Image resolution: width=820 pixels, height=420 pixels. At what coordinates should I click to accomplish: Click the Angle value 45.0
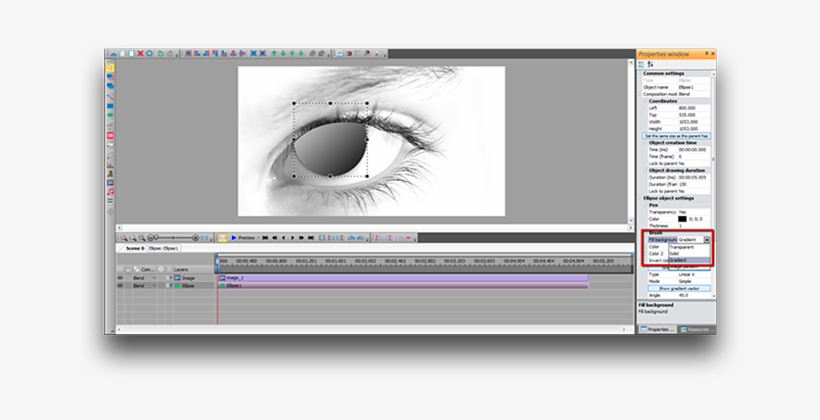pyautogui.click(x=694, y=296)
